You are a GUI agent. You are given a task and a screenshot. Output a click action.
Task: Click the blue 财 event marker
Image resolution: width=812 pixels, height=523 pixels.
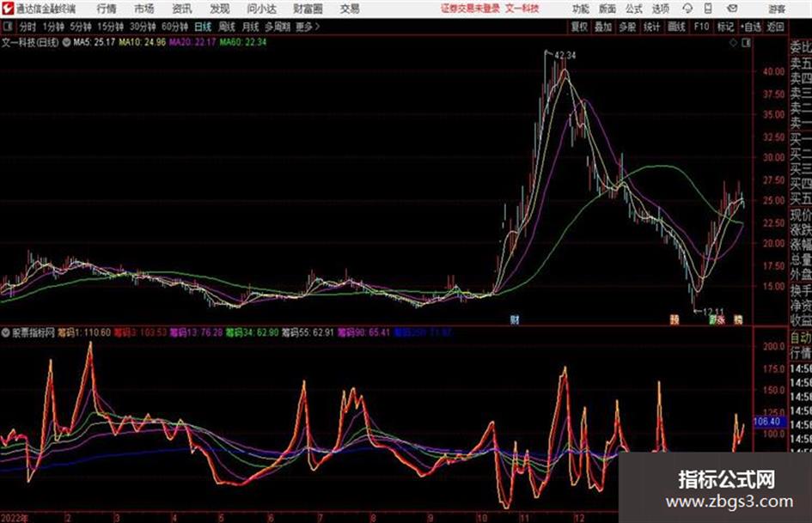tap(514, 319)
